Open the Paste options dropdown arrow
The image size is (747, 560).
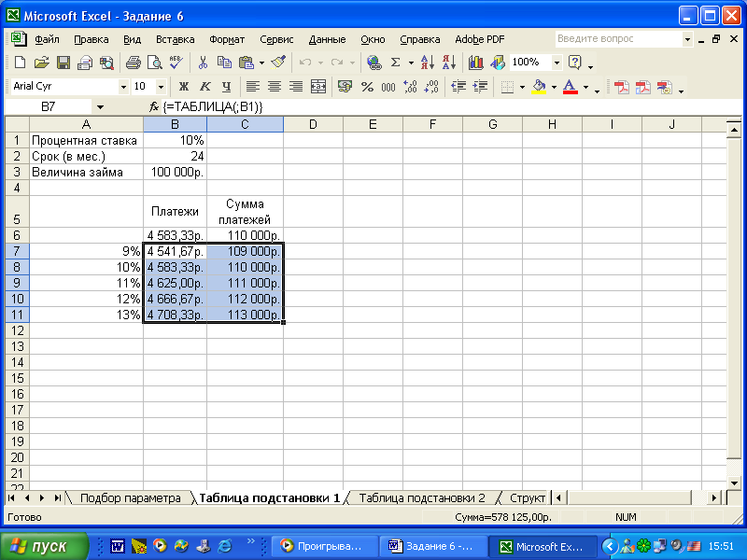click(261, 63)
